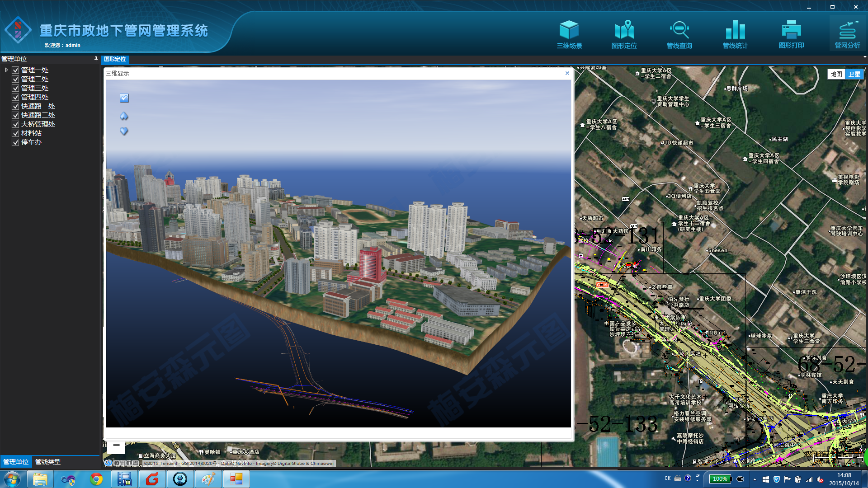Open Chrome from the taskbar
Viewport: 868px width, 488px height.
pos(96,479)
